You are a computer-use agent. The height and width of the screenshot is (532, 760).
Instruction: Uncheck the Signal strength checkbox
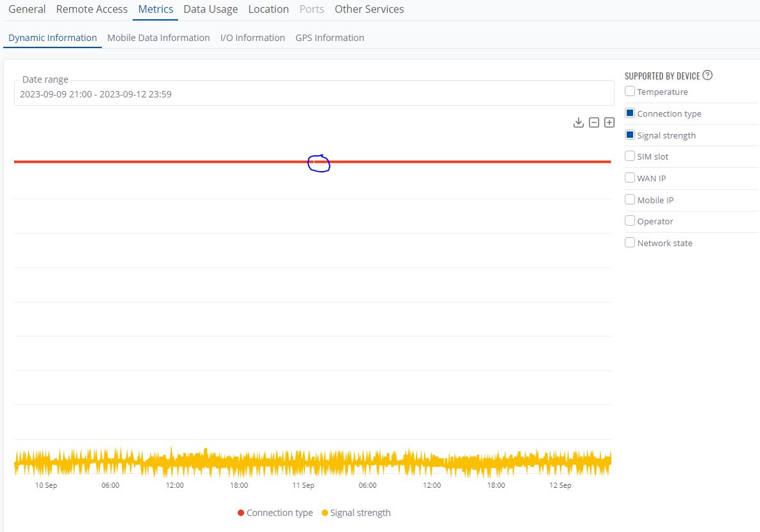click(630, 135)
